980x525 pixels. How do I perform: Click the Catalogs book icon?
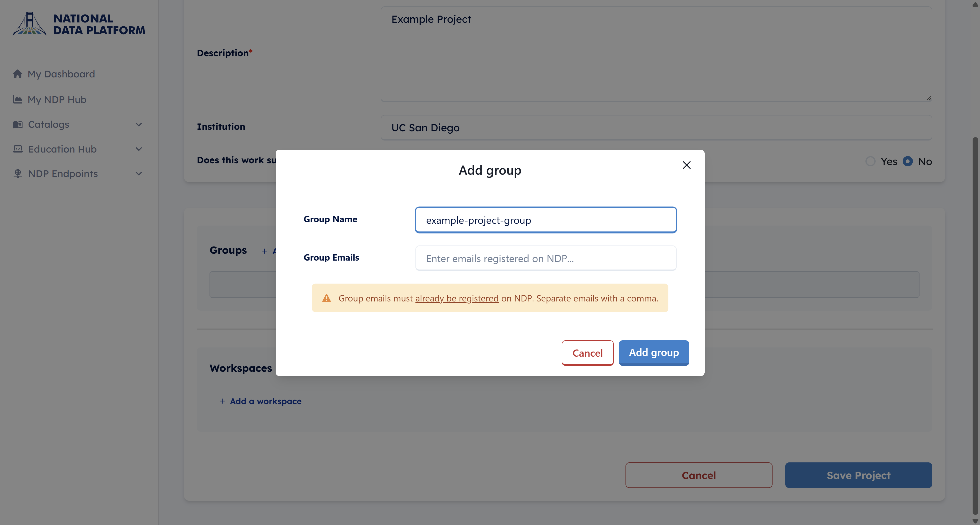tap(18, 124)
